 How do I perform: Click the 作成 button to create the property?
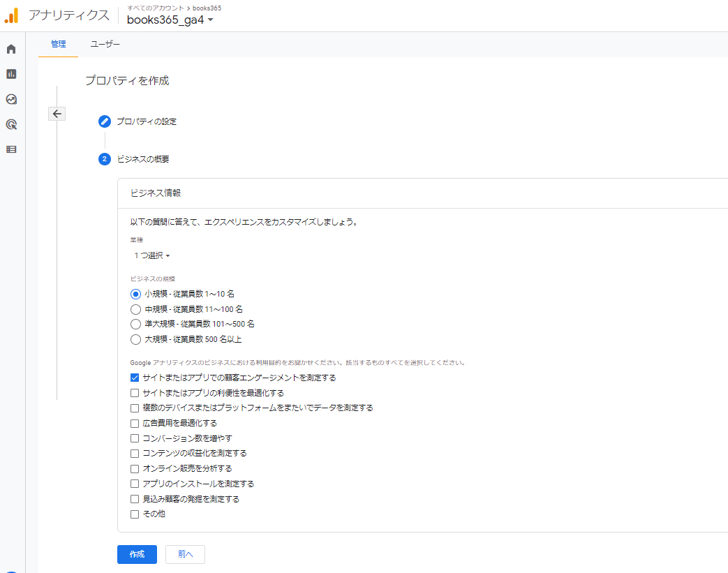click(x=137, y=554)
